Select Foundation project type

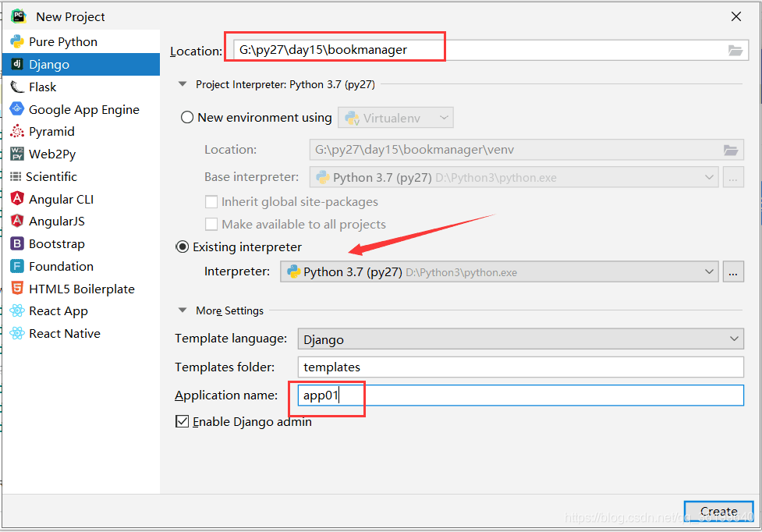[x=81, y=266]
